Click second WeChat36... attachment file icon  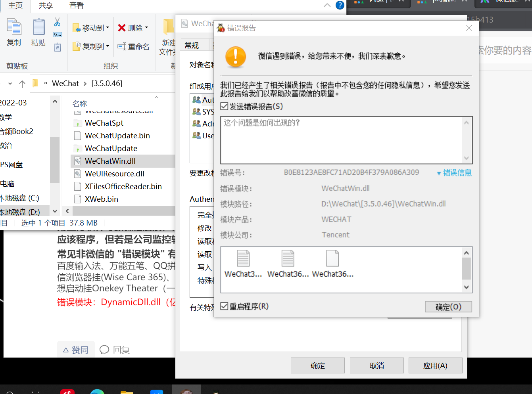pos(288,258)
